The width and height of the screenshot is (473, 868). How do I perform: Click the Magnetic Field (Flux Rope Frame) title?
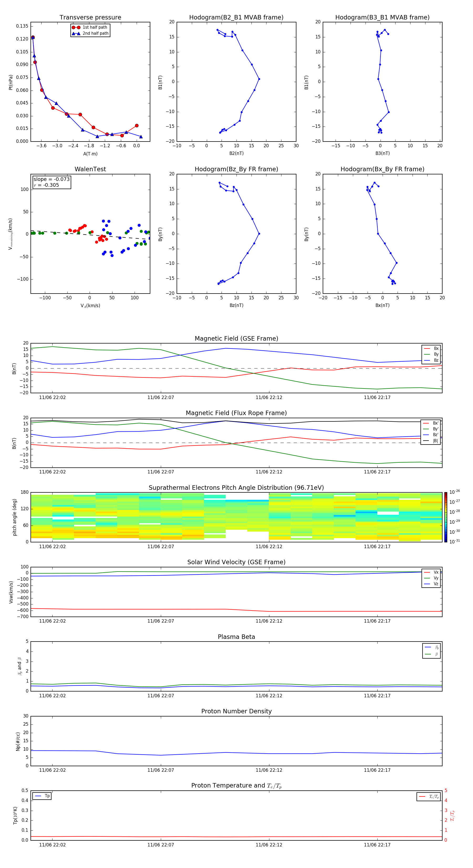(236, 413)
